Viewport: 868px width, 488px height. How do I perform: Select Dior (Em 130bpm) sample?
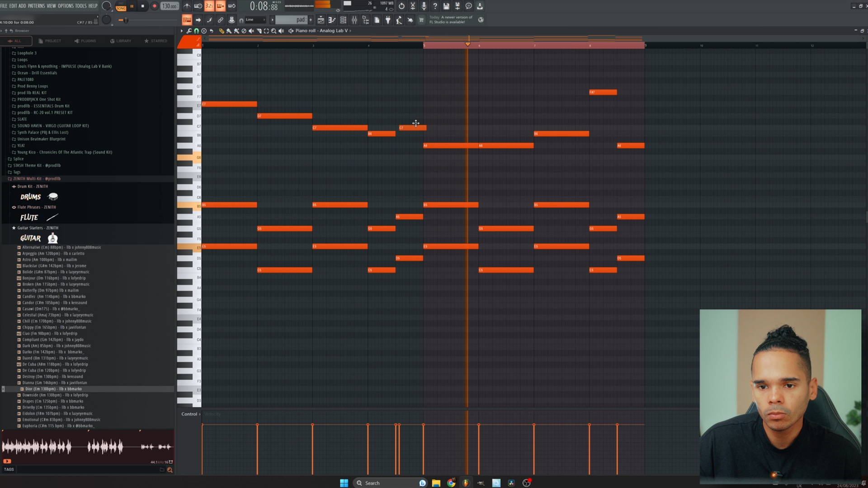53,389
